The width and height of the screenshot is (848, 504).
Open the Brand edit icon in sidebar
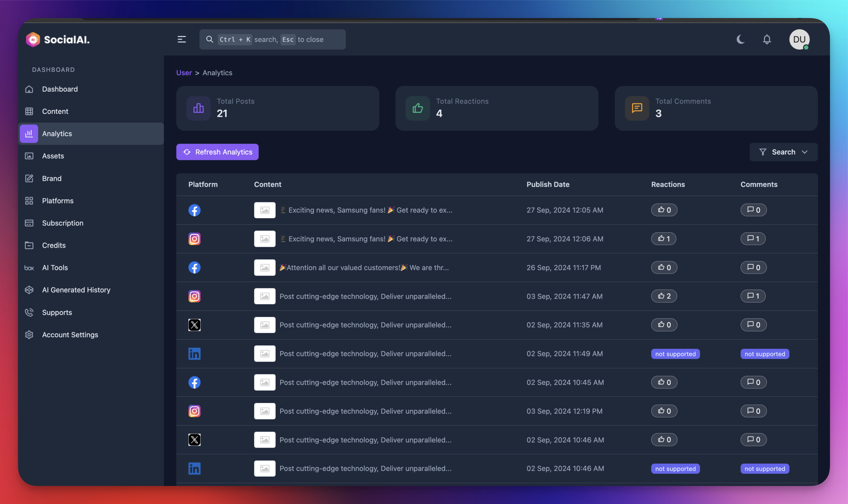tap(29, 178)
